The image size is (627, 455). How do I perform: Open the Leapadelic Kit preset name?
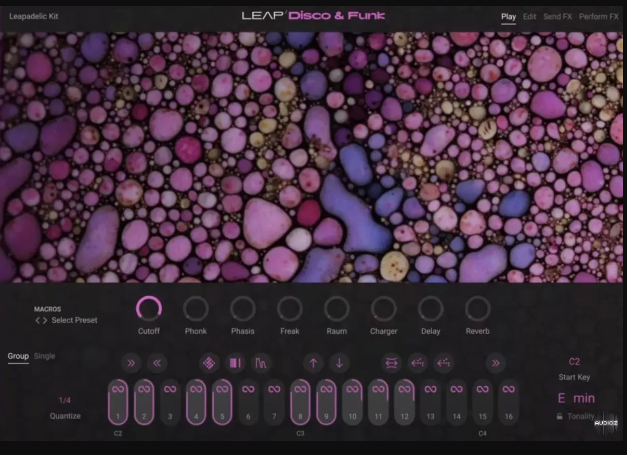[34, 16]
